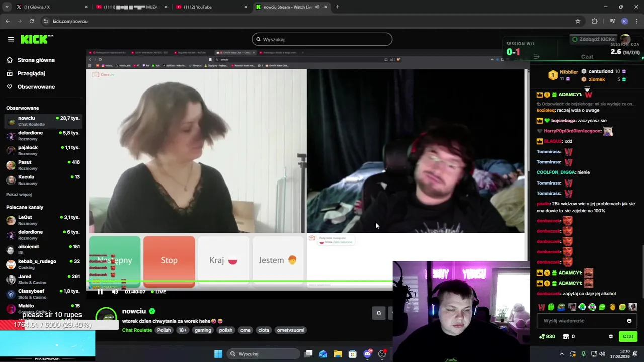Open Kacula channel in sidebar
644x362 pixels.
43,179
